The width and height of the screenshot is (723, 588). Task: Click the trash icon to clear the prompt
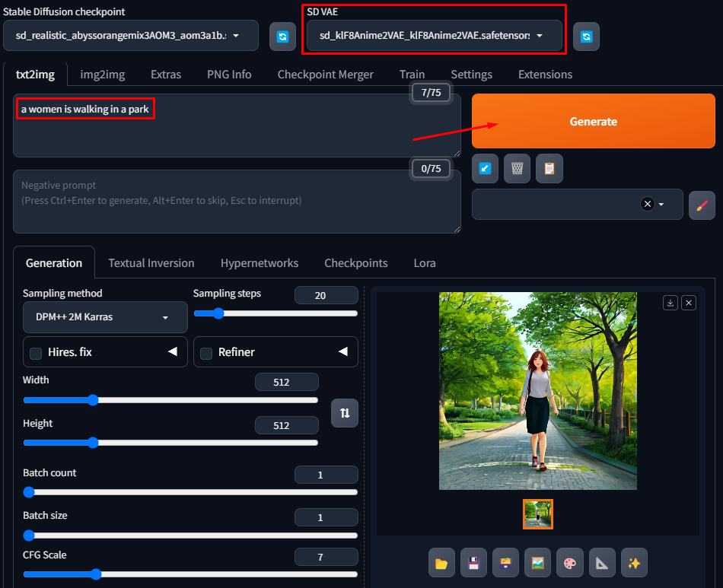(517, 168)
